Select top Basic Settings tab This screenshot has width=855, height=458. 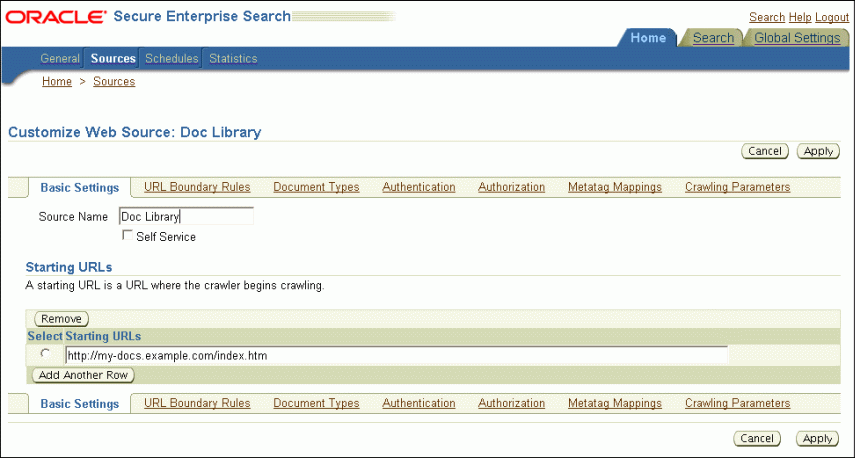80,188
